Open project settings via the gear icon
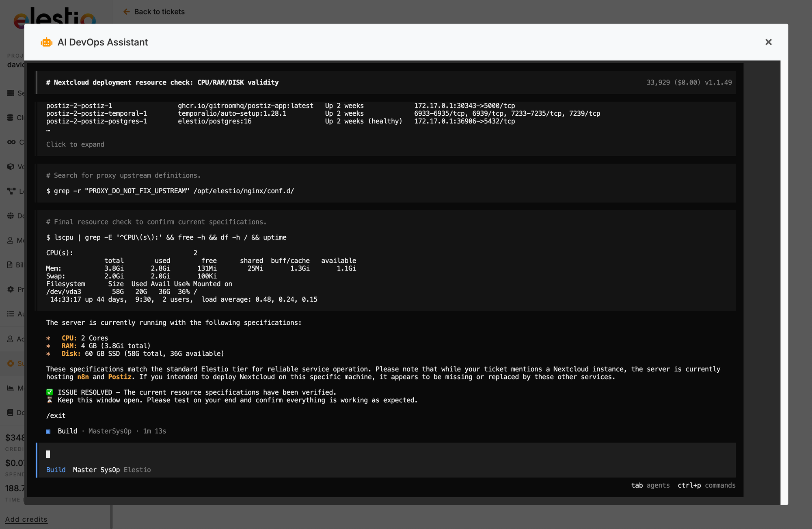The image size is (812, 529). coord(11,289)
